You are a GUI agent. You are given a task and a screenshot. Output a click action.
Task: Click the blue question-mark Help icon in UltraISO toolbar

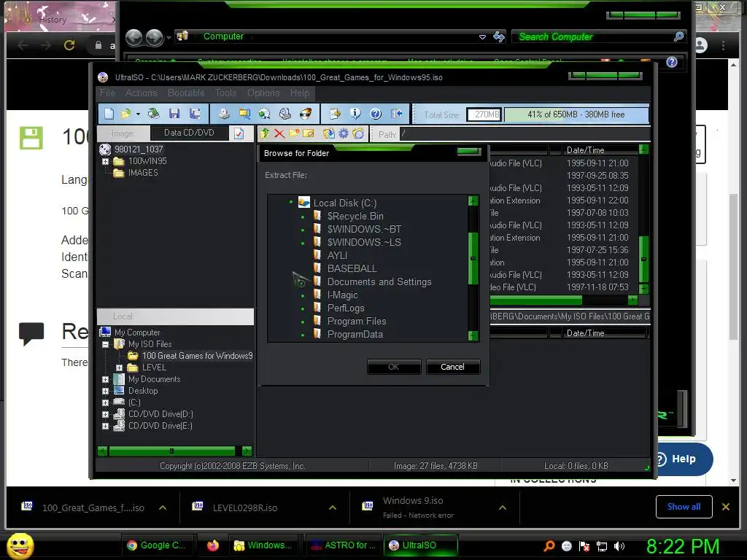click(x=376, y=114)
